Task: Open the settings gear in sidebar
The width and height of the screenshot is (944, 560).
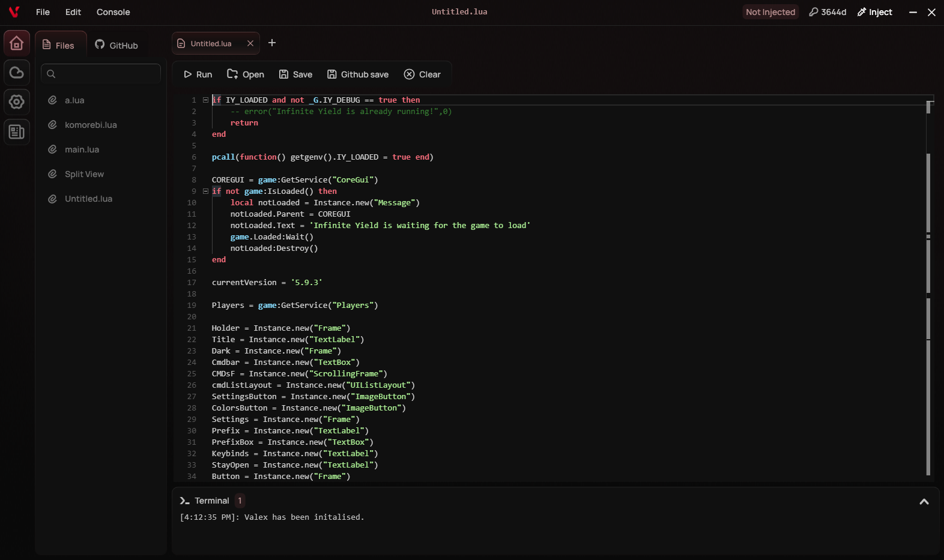Action: (x=17, y=102)
